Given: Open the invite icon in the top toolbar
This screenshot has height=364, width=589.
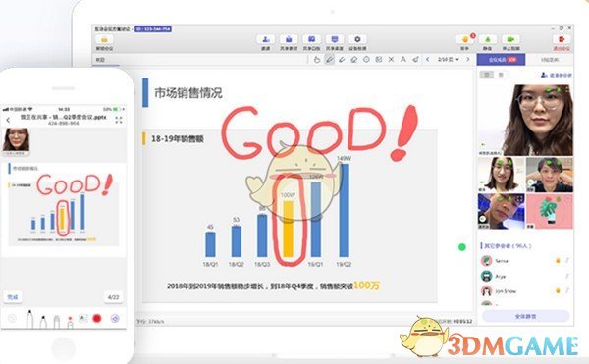Looking at the screenshot, I should [266, 39].
